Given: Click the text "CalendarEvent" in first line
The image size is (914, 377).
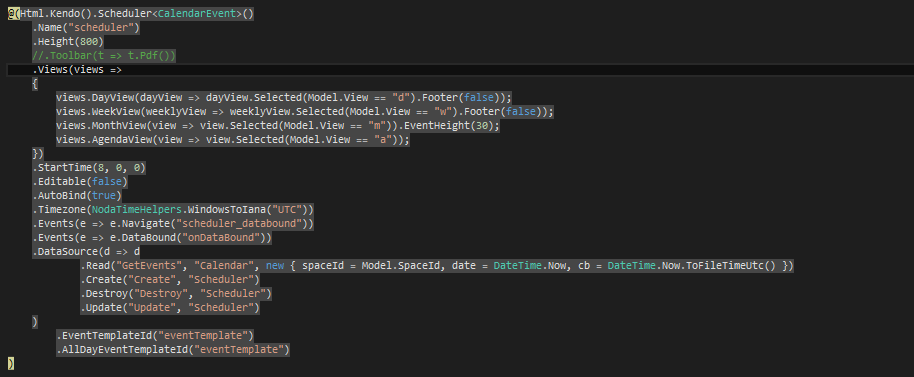Looking at the screenshot, I should click(x=196, y=13).
